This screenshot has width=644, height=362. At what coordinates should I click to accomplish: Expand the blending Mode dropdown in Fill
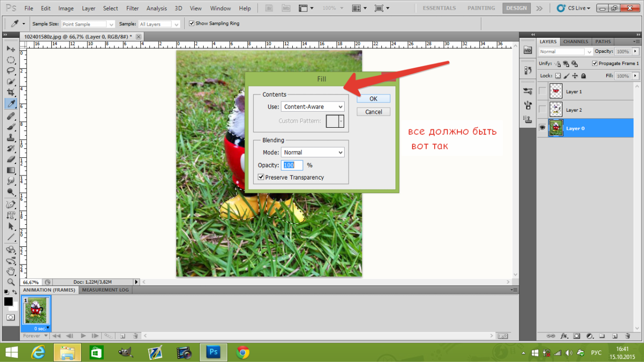(x=312, y=152)
